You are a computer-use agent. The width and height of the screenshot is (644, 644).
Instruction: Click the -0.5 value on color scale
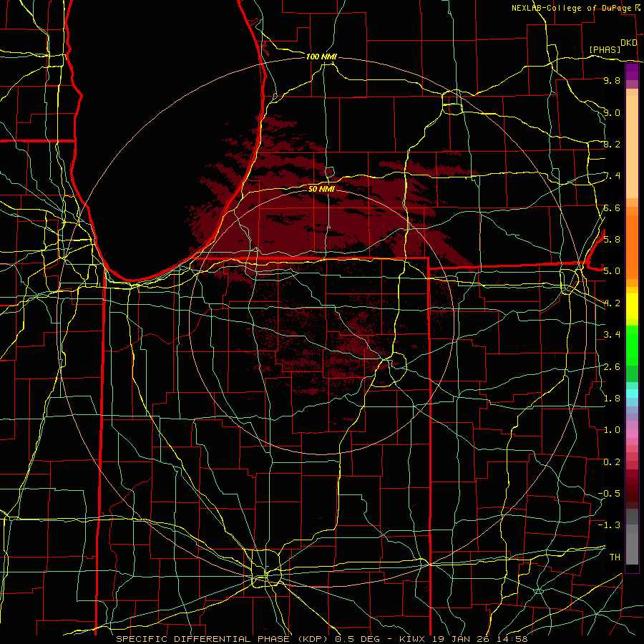click(x=609, y=493)
